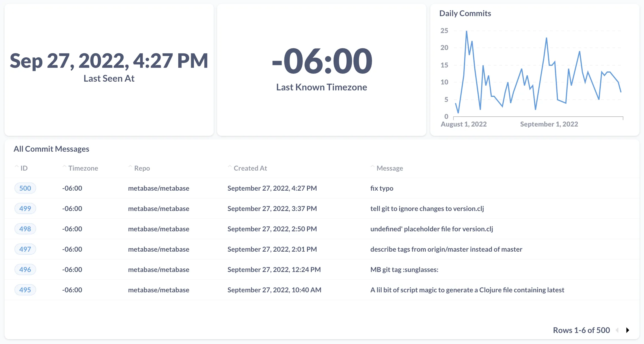
Task: Click 'August 1, 2022' axis label
Action: tap(464, 124)
